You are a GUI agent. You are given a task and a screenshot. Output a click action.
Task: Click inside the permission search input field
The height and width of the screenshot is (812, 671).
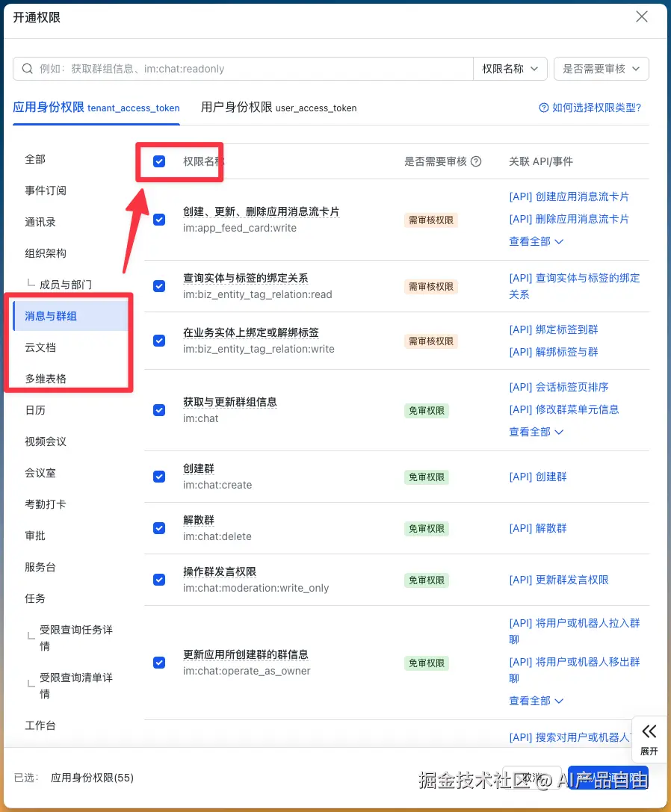pyautogui.click(x=224, y=68)
